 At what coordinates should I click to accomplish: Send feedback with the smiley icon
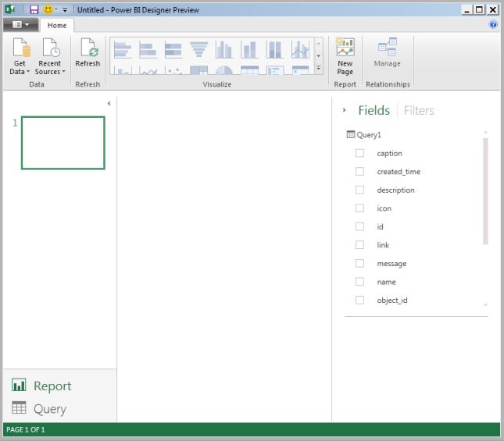point(48,9)
